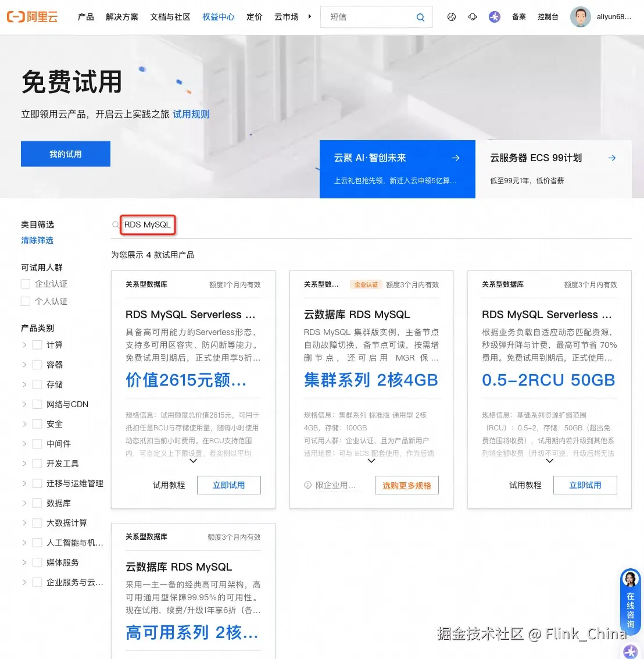Image resolution: width=644 pixels, height=659 pixels.
Task: Expand the 迁移与运维管理 category chevron
Action: pyautogui.click(x=24, y=483)
